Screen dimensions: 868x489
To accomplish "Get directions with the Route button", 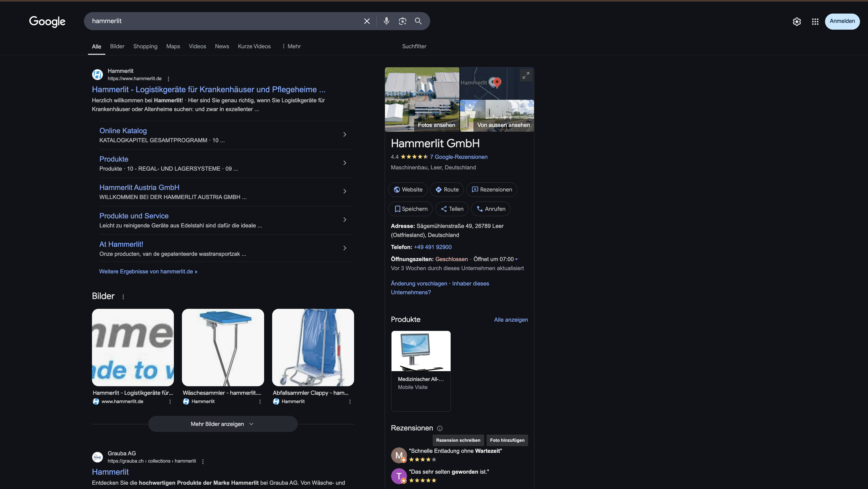I will click(x=447, y=189).
